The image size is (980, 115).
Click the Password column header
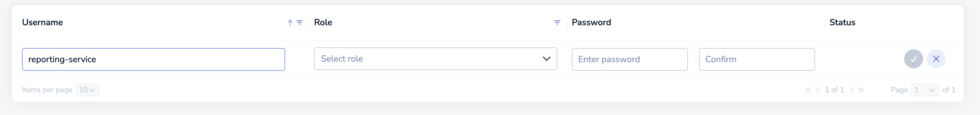[x=591, y=22]
